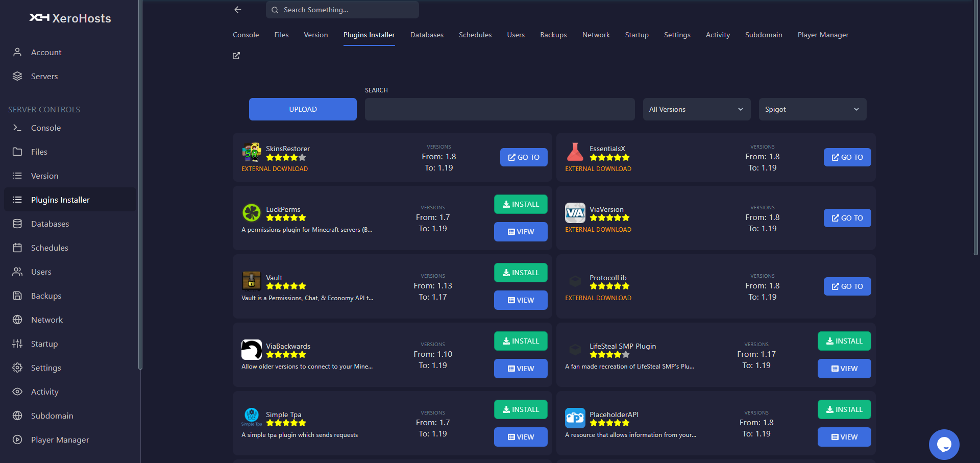Click the Databases cylinder icon in sidebar
This screenshot has width=980, height=463.
pyautogui.click(x=17, y=224)
